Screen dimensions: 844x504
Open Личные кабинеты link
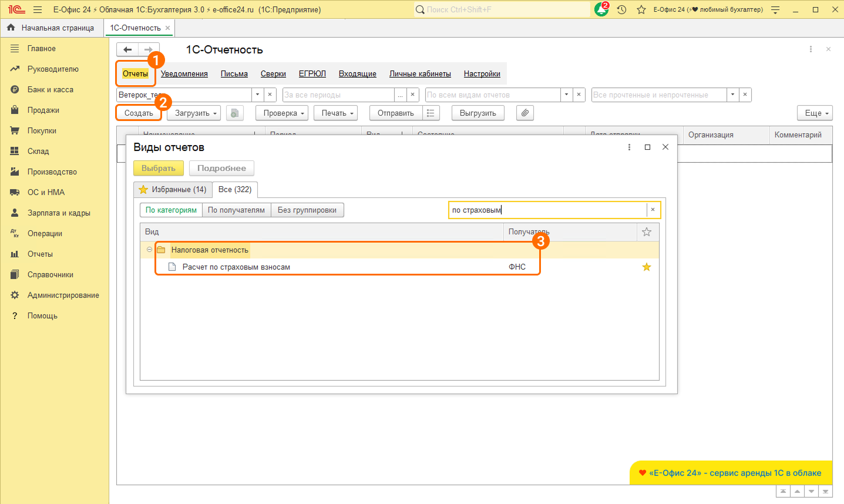pyautogui.click(x=420, y=73)
